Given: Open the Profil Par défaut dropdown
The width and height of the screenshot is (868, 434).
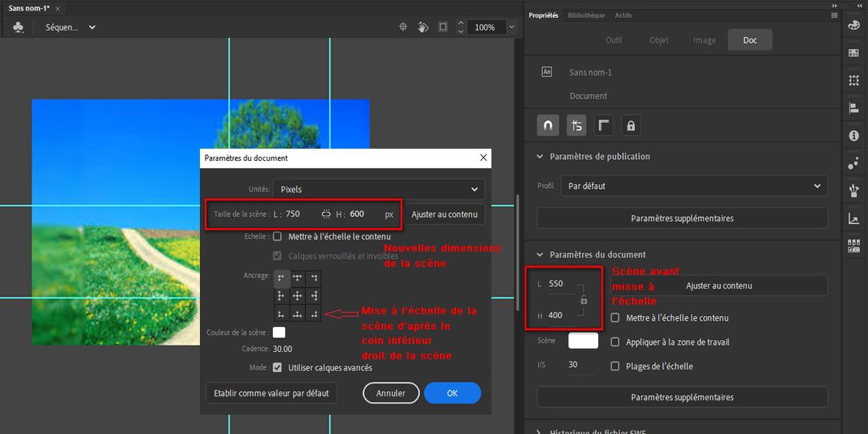Looking at the screenshot, I should (695, 186).
